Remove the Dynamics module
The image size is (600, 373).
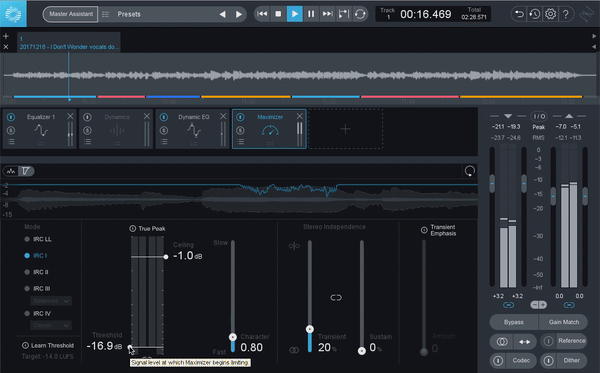[147, 116]
